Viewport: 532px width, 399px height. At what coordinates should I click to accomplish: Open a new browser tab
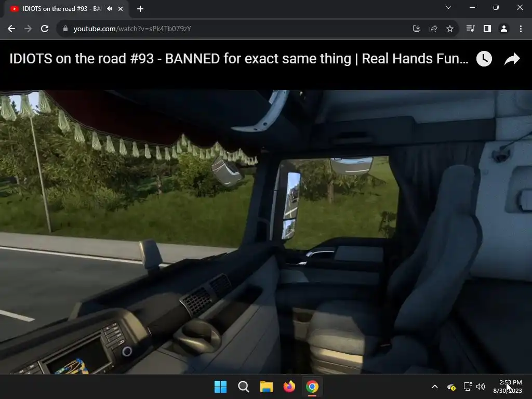[140, 9]
